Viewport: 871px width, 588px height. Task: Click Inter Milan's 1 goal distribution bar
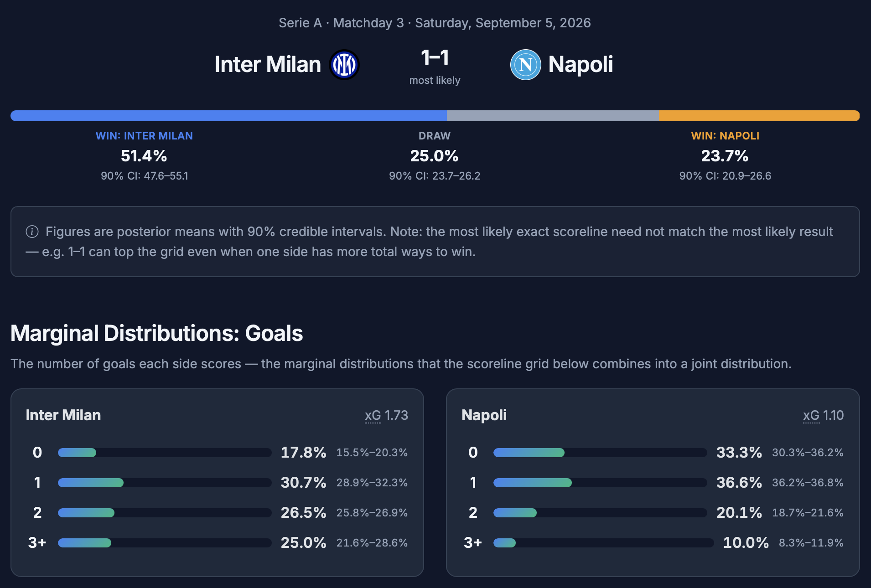tap(165, 483)
